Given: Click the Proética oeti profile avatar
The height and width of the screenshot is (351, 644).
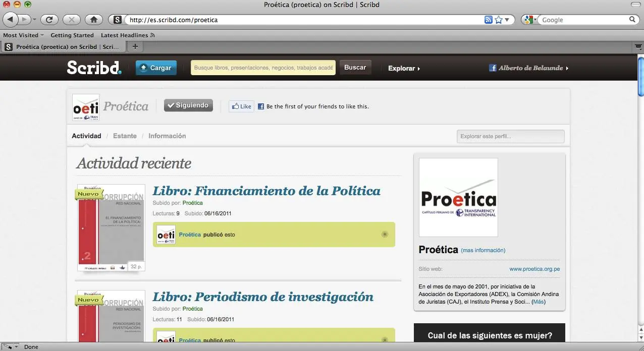Looking at the screenshot, I should (x=85, y=107).
